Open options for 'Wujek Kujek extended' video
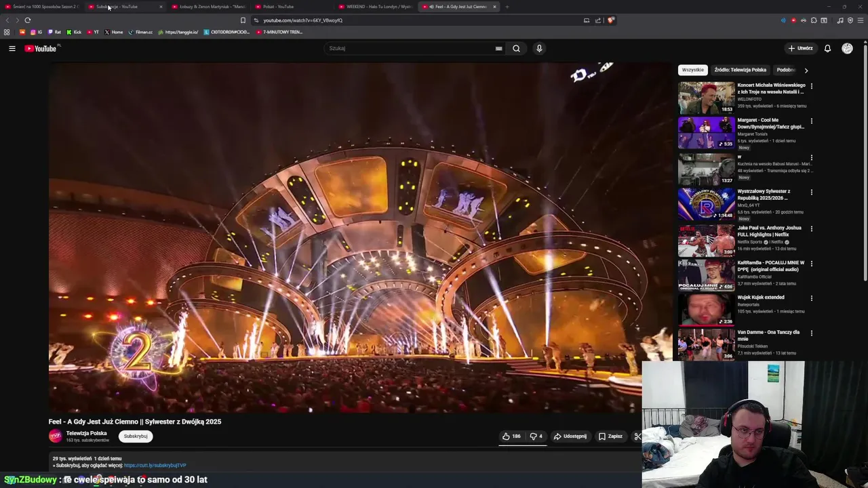 [x=811, y=298]
